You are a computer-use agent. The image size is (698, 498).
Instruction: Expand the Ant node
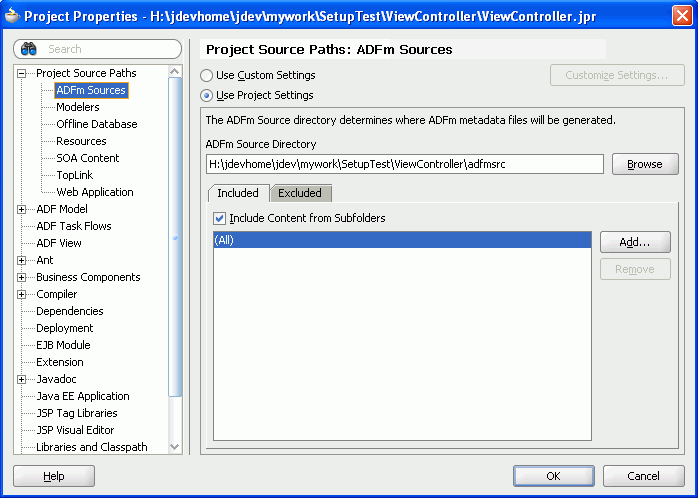(21, 260)
